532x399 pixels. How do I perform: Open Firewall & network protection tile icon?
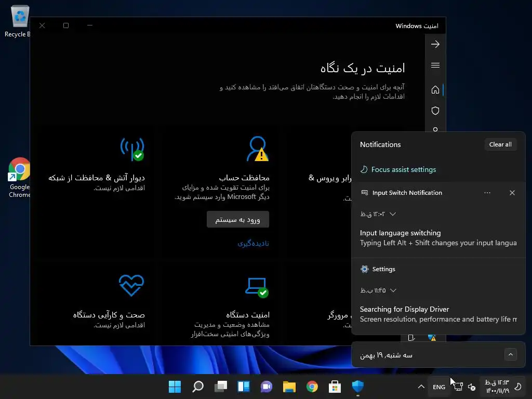click(x=132, y=149)
